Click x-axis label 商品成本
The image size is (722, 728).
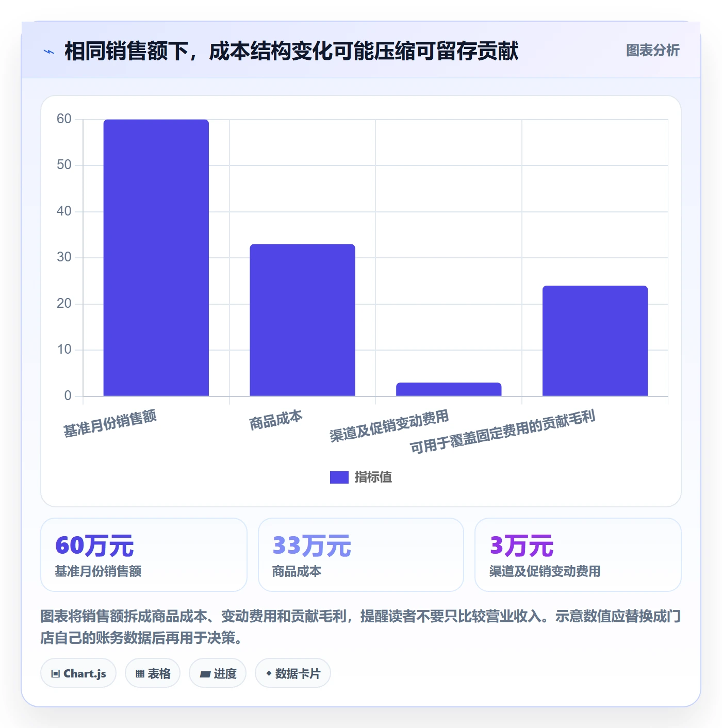[x=276, y=420]
